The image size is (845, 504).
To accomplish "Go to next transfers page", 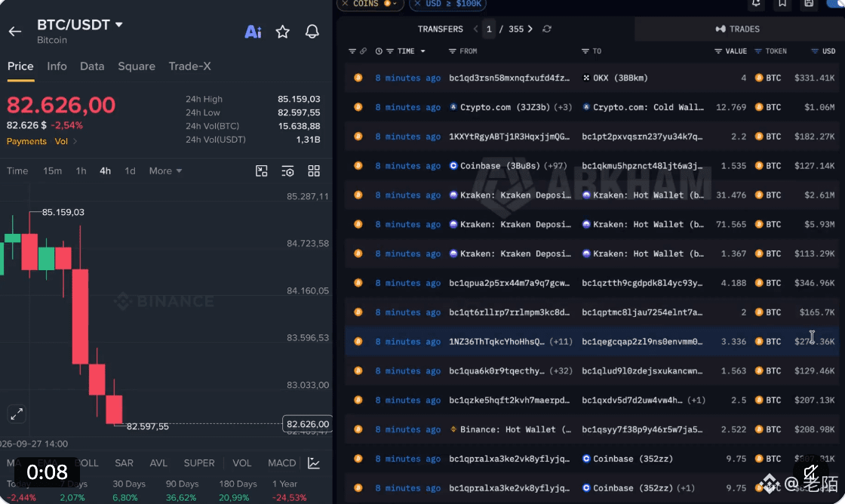I will point(530,29).
